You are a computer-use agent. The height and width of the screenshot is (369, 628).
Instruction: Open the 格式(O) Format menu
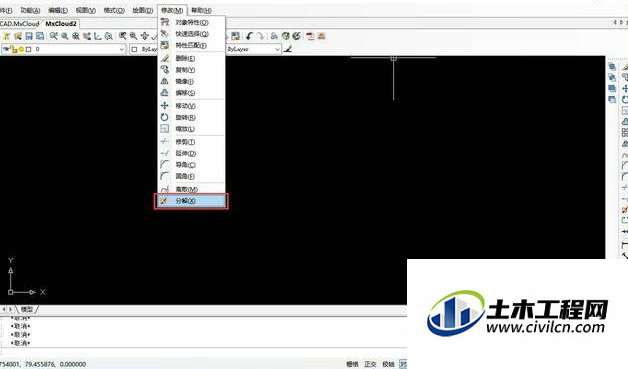pos(114,10)
